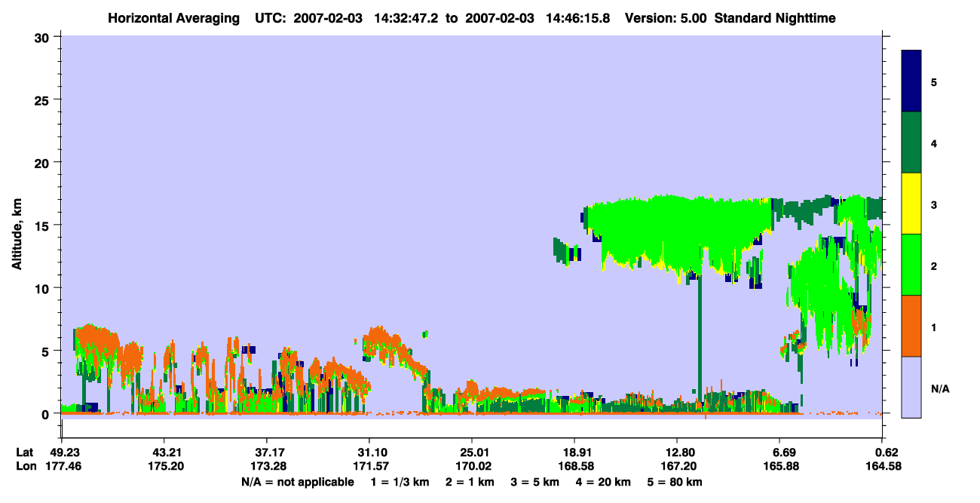Select the dark green colorbar segment labeled 4
Image resolution: width=980 pixels, height=503 pixels.
911,143
